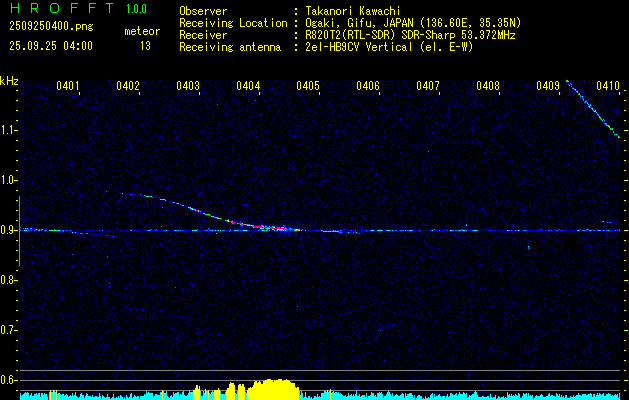
Task: Click the date stamp 25.09.25 04:00
Action: pyautogui.click(x=50, y=45)
